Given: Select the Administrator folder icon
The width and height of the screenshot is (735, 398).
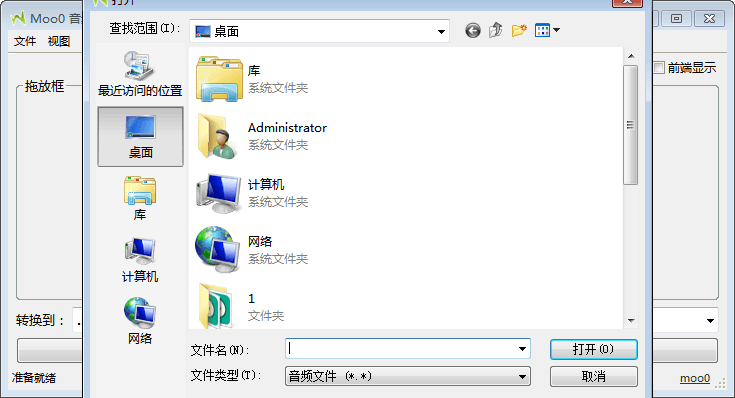Looking at the screenshot, I should (x=218, y=136).
